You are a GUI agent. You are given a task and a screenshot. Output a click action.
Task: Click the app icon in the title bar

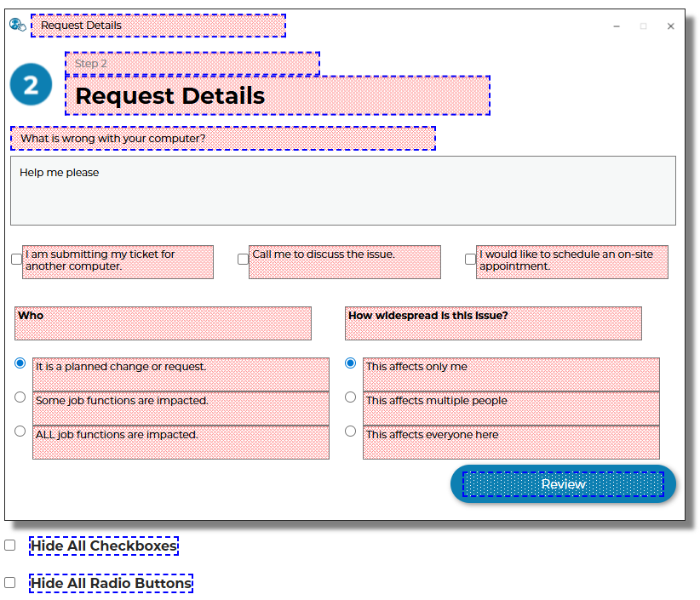coord(17,25)
